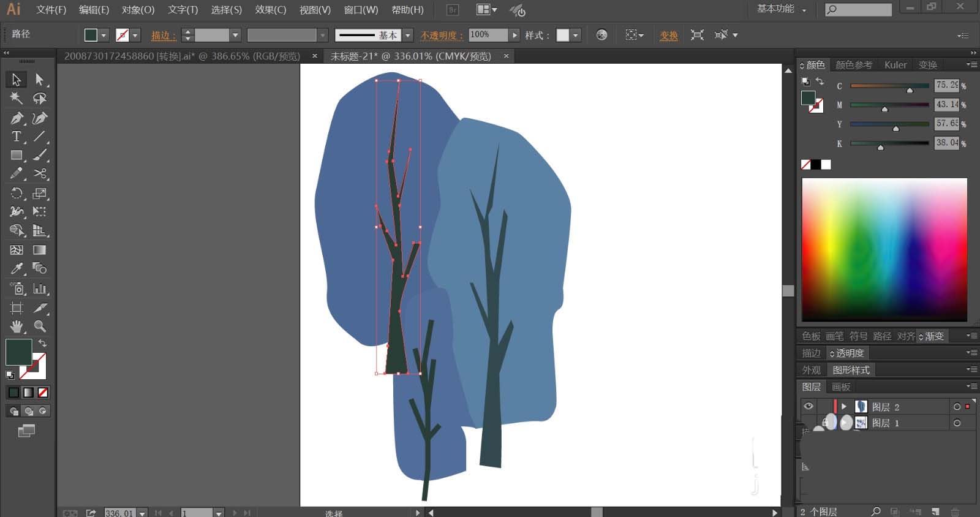Select the Eyedropper tool

[x=17, y=268]
